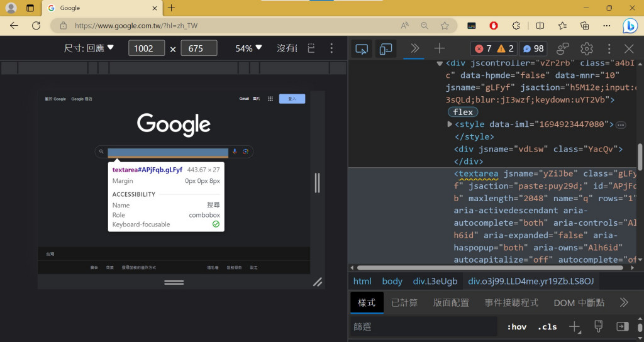Click the flex layout badge
Viewport: 644px width, 342px height.
click(463, 112)
